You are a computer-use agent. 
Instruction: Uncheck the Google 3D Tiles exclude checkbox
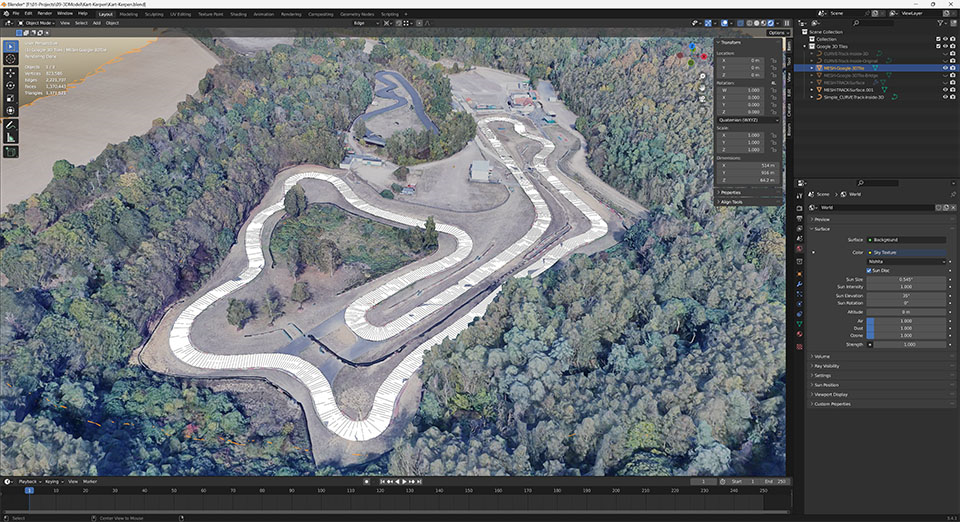(x=938, y=47)
